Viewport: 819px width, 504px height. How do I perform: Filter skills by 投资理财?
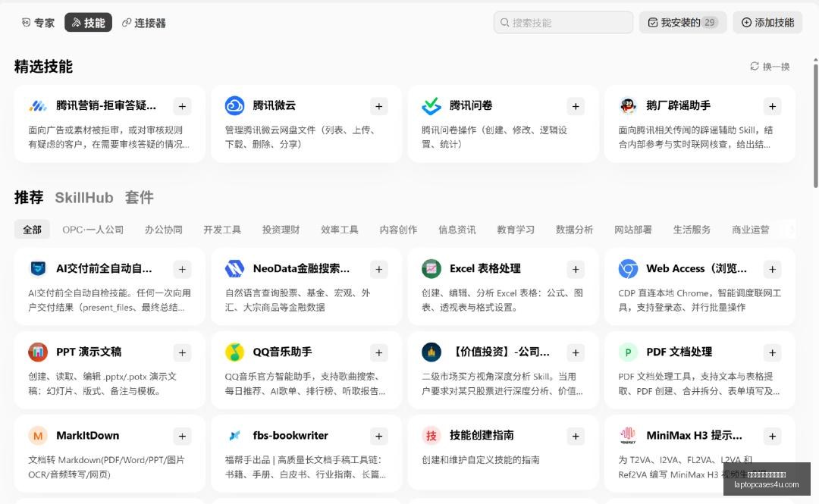[x=281, y=230]
